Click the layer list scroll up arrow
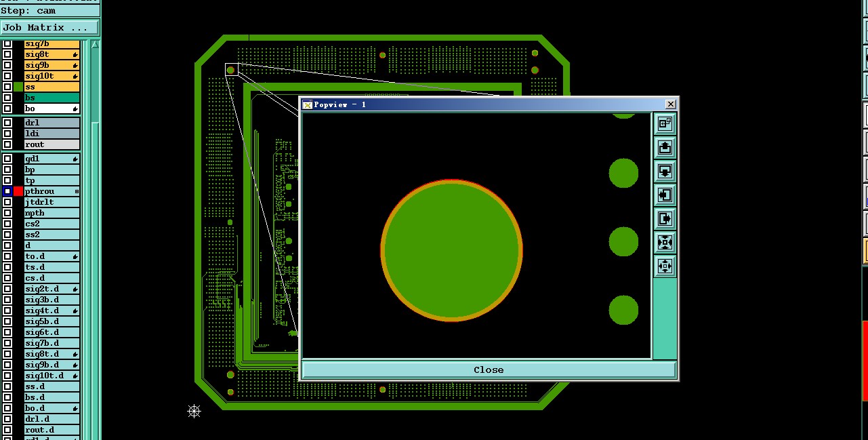 pos(95,45)
